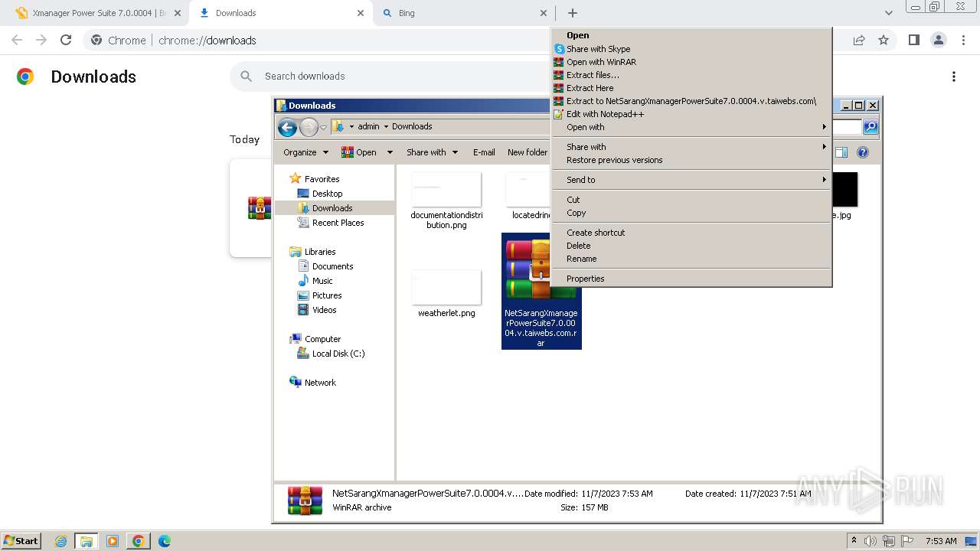Click the Start button

[x=21, y=540]
